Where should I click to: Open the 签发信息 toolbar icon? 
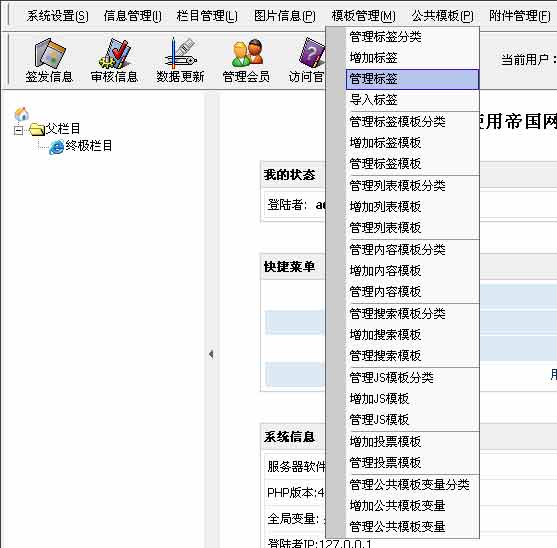50,54
